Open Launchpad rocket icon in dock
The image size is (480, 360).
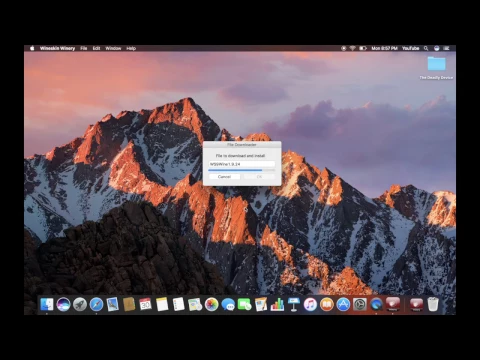click(80, 304)
